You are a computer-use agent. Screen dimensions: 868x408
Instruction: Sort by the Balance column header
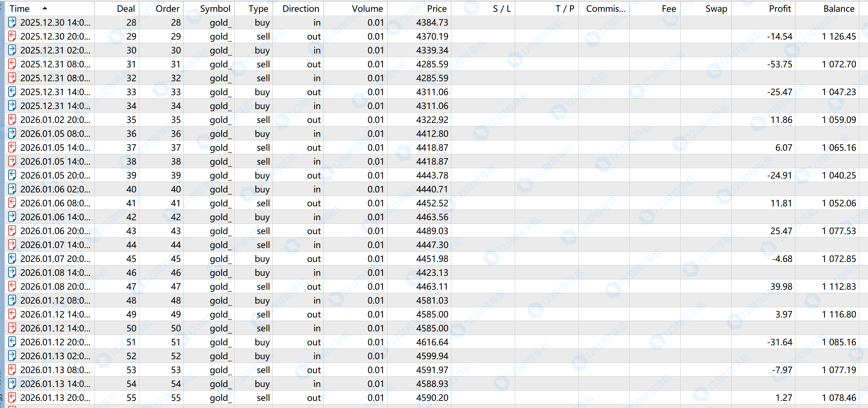coord(838,9)
